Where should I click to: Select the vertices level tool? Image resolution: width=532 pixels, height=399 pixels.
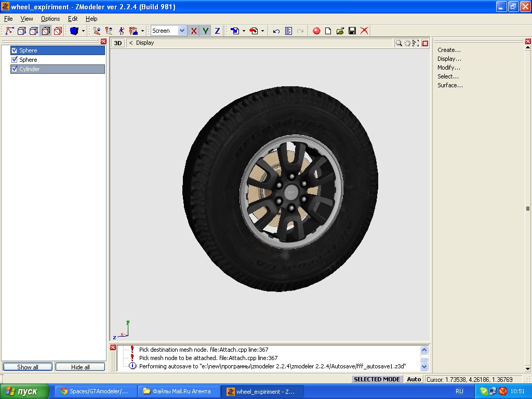(x=9, y=31)
